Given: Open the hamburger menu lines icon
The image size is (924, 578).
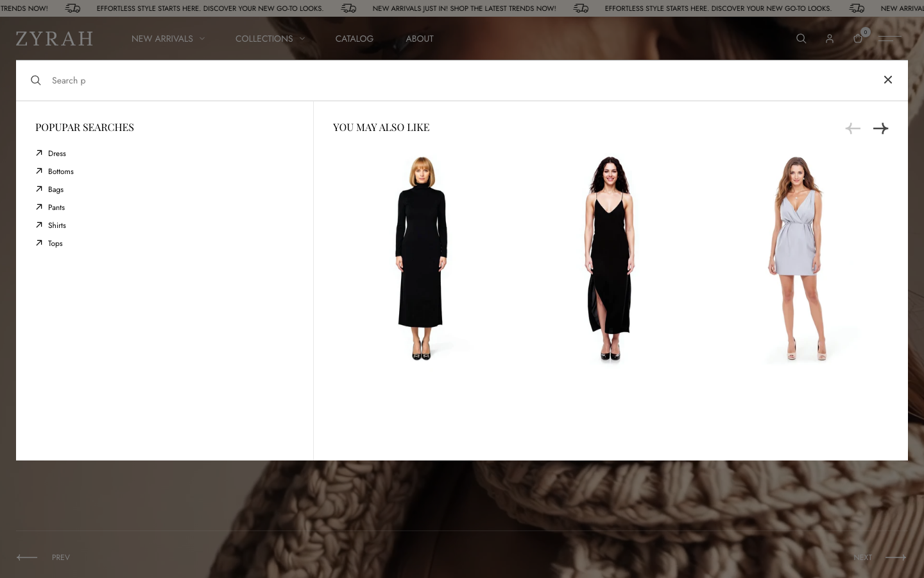Looking at the screenshot, I should [890, 39].
